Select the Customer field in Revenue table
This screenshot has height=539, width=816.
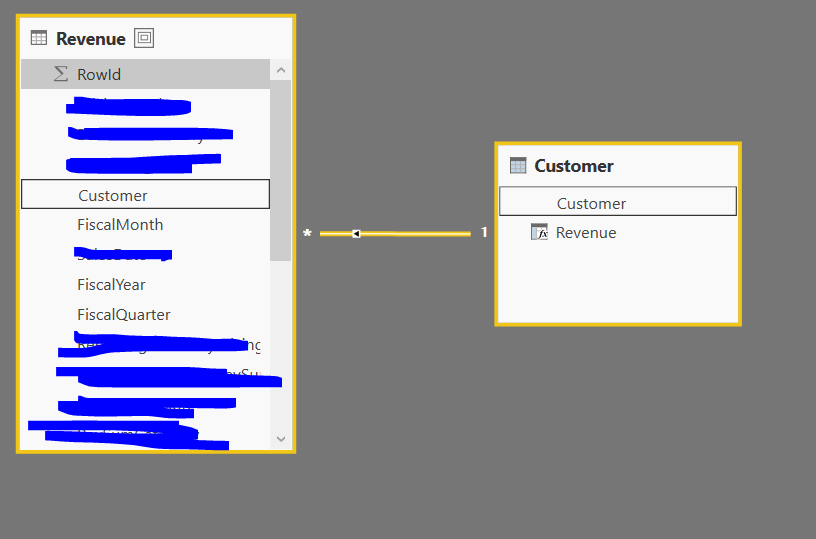click(145, 195)
